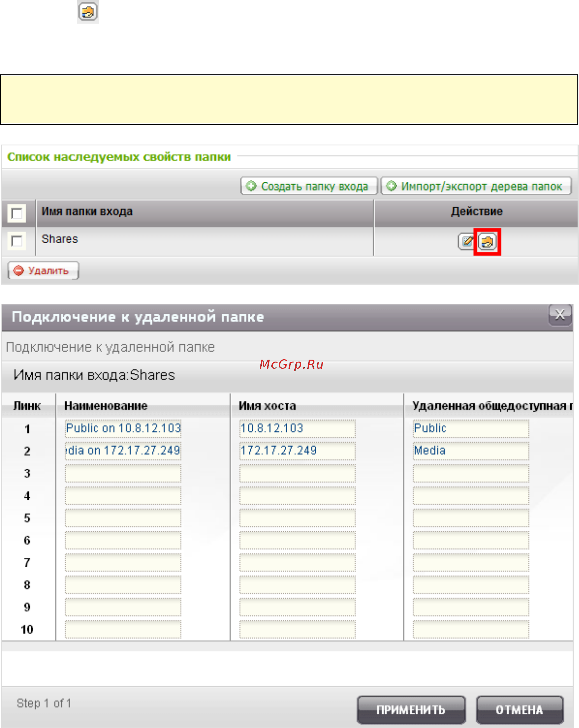Click the Создать папку входа button
The image size is (579, 728).
tap(309, 186)
